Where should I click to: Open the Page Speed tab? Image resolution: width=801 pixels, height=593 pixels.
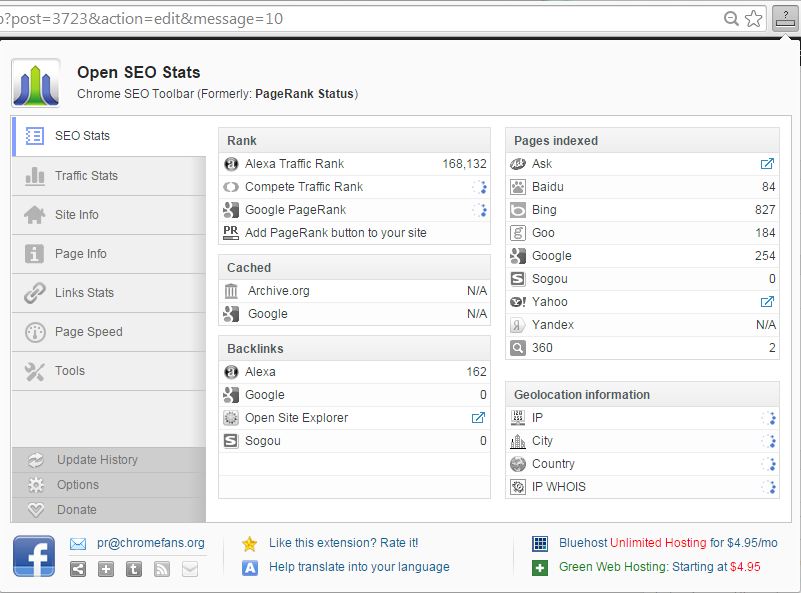[109, 332]
